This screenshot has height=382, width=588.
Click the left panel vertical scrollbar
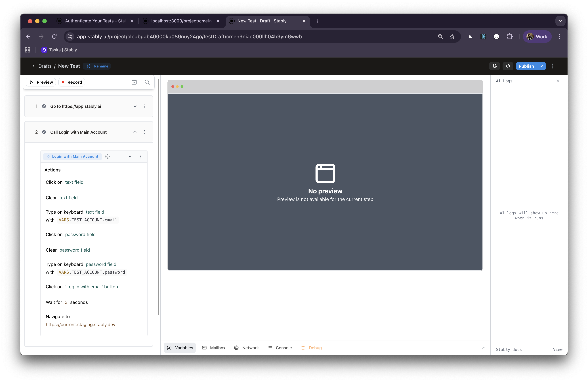(x=158, y=197)
